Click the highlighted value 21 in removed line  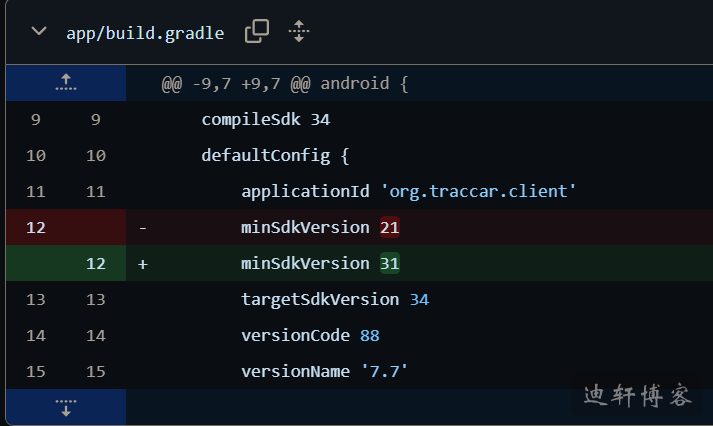pyautogui.click(x=390, y=227)
